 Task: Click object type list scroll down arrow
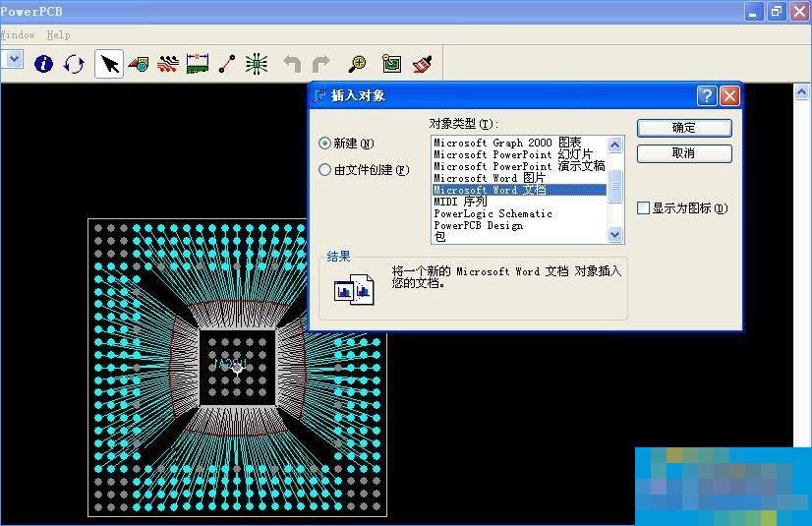(614, 235)
